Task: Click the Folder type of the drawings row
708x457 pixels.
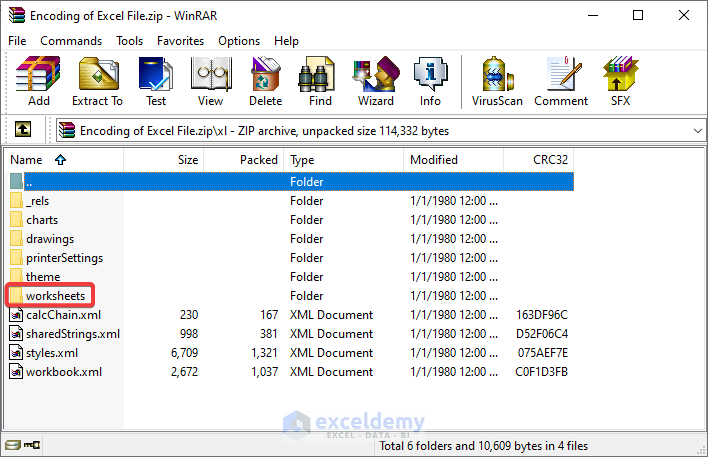Action: point(307,238)
